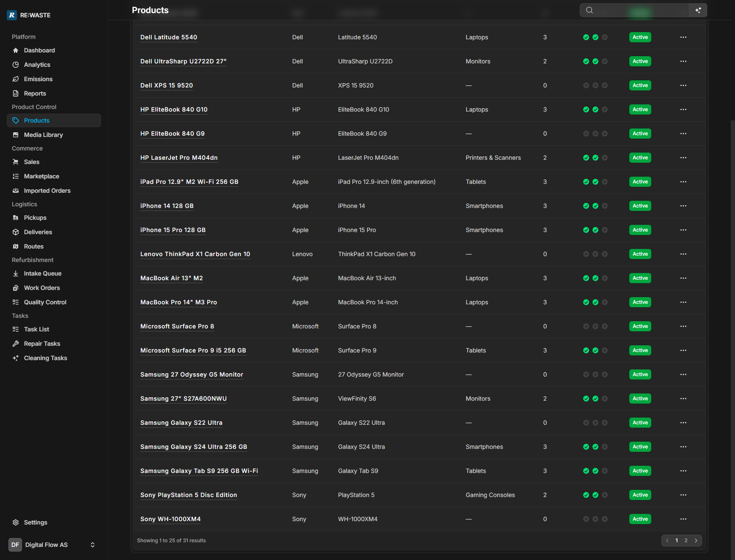Open row actions for Samsung Galaxy Tab S9

click(683, 471)
